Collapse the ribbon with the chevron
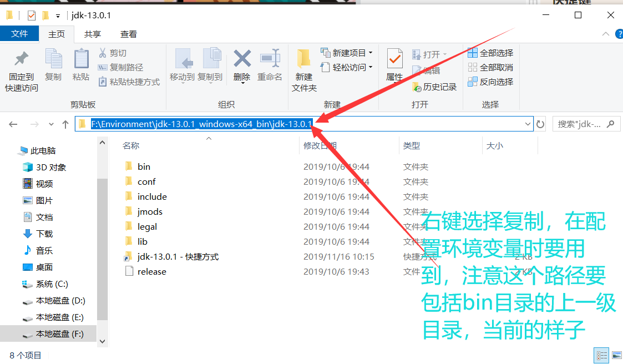The image size is (623, 364). [606, 34]
